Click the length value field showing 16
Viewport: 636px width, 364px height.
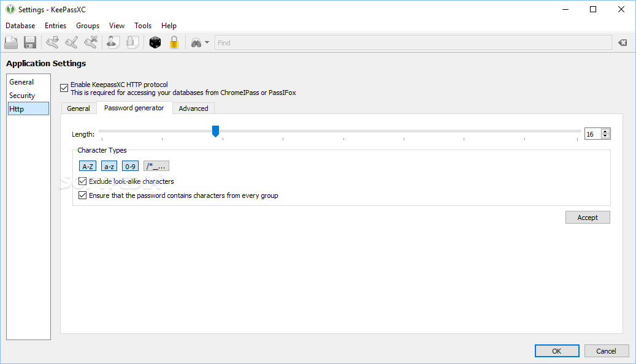pos(592,134)
